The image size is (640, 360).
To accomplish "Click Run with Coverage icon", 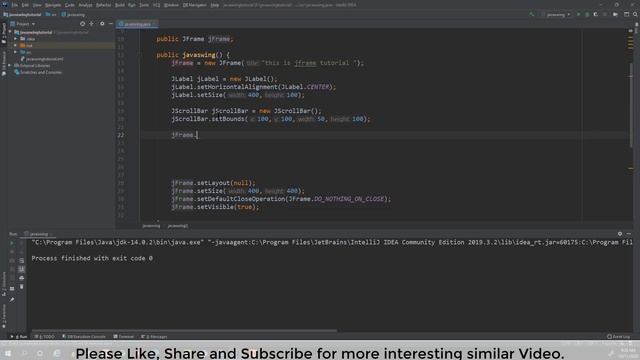I will [x=596, y=14].
